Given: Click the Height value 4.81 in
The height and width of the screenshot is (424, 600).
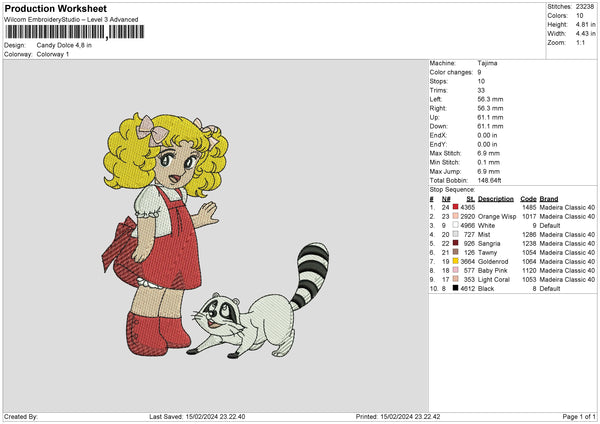Looking at the screenshot, I should click(x=585, y=24).
